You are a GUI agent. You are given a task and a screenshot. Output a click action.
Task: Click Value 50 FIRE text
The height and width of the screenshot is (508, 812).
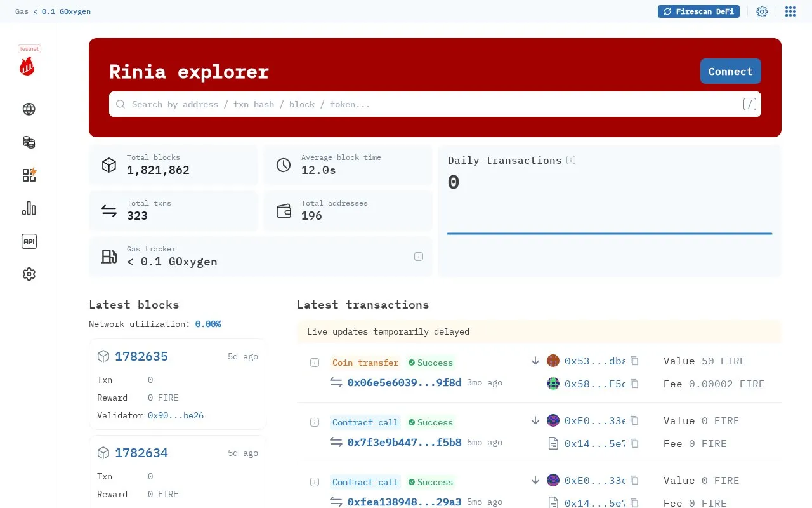pyautogui.click(x=705, y=361)
